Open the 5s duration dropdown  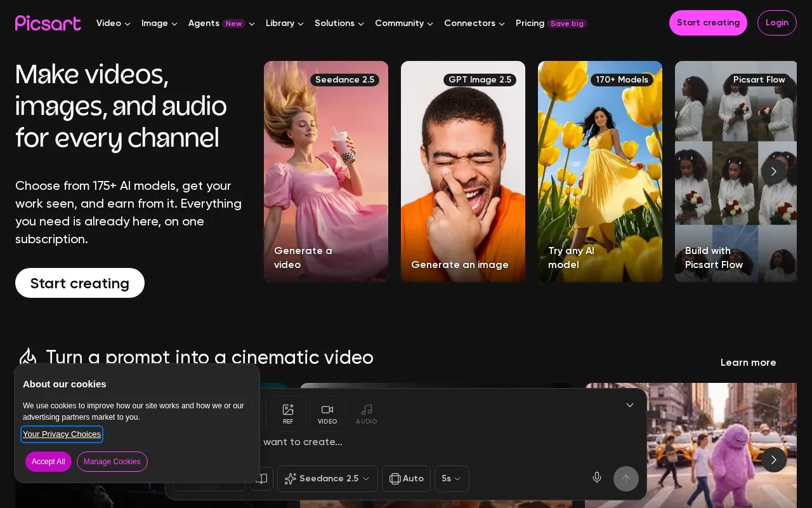tap(452, 478)
